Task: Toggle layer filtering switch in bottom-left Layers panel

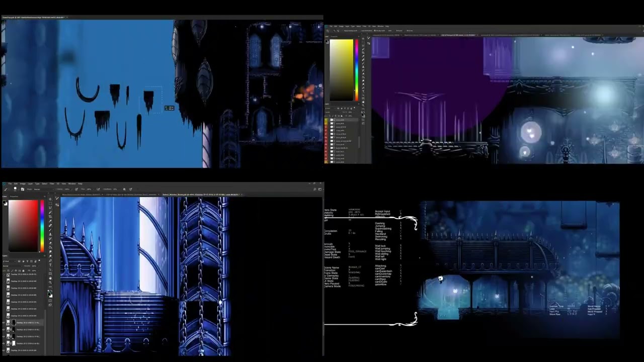Action: 39,260
